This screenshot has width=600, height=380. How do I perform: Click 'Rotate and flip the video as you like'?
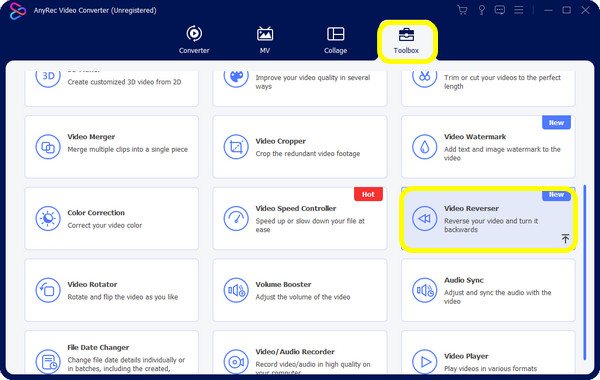pos(122,297)
